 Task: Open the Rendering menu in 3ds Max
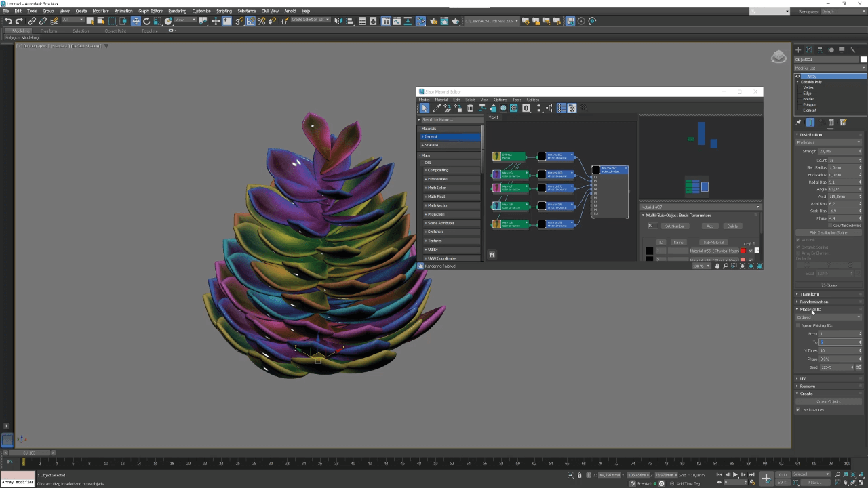coord(177,11)
